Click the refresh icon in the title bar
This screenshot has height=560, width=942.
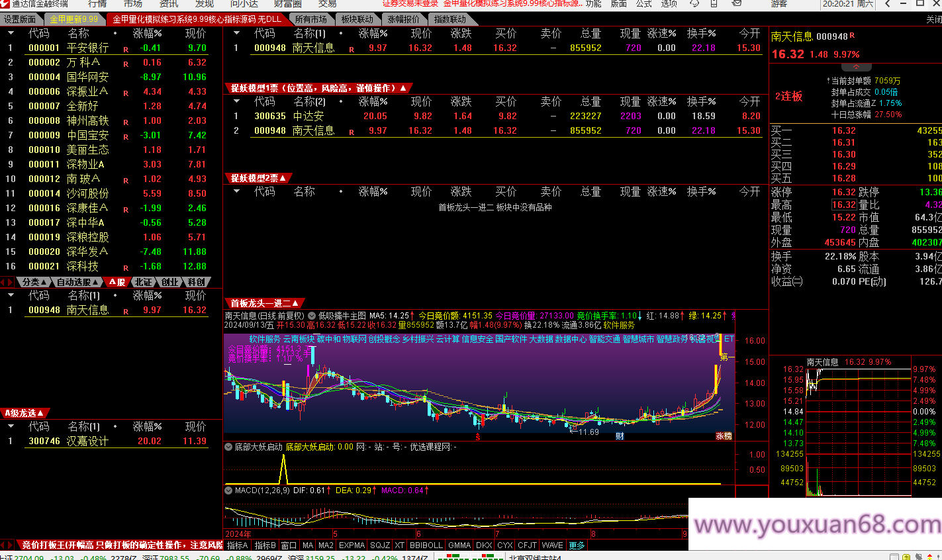[x=694, y=5]
